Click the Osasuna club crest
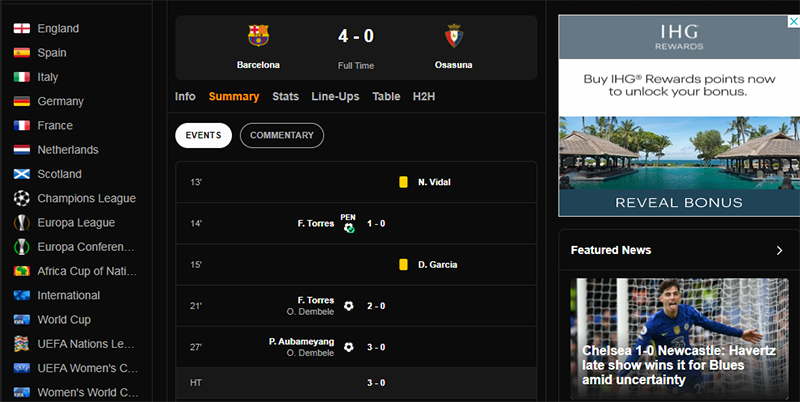Viewport: 800px width, 402px height. click(453, 36)
